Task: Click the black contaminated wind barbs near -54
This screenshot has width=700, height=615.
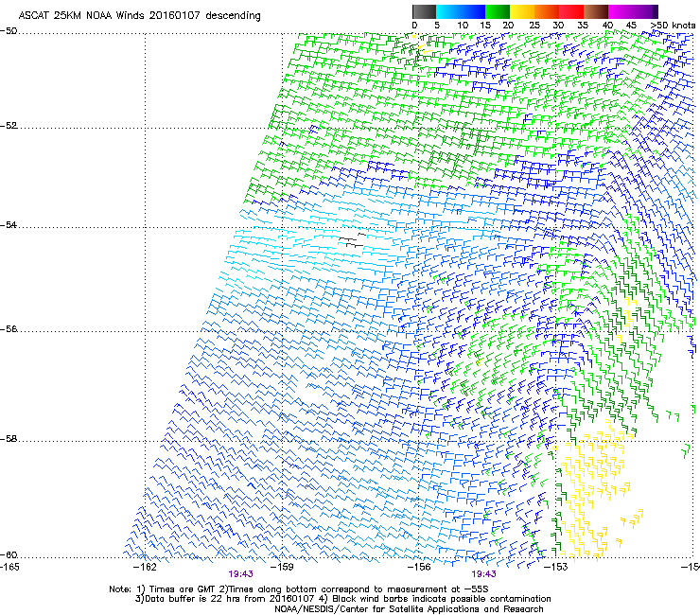Action: pyautogui.click(x=353, y=240)
